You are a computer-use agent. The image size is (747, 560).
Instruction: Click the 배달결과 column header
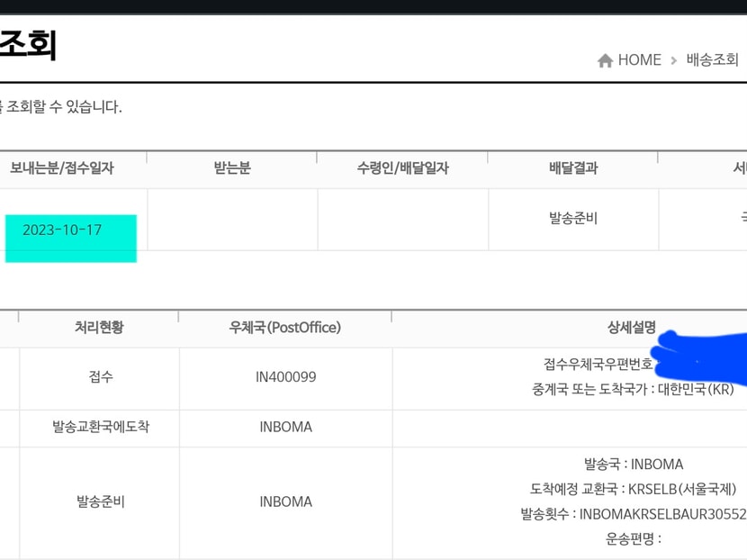573,168
